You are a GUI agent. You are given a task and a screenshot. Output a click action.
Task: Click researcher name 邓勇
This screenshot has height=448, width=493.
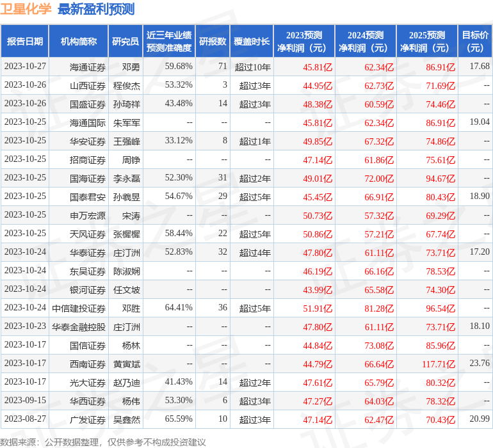point(131,67)
